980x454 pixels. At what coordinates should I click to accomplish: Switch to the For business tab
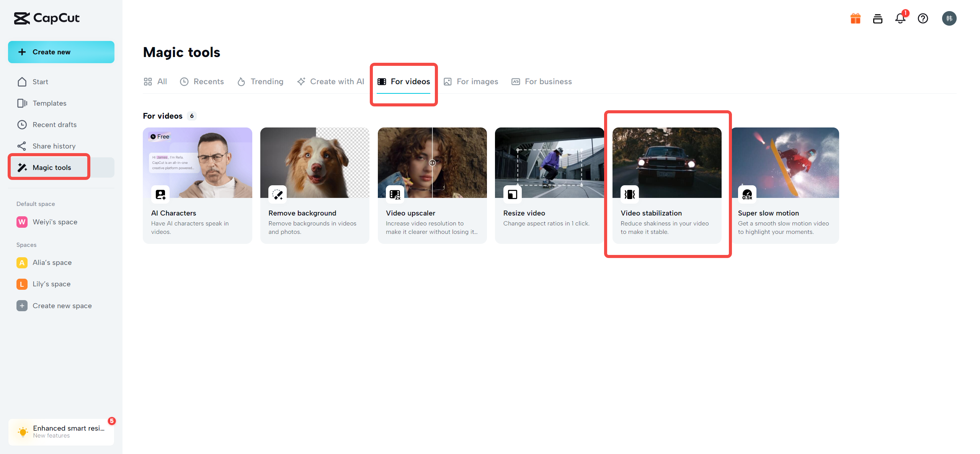coord(542,82)
